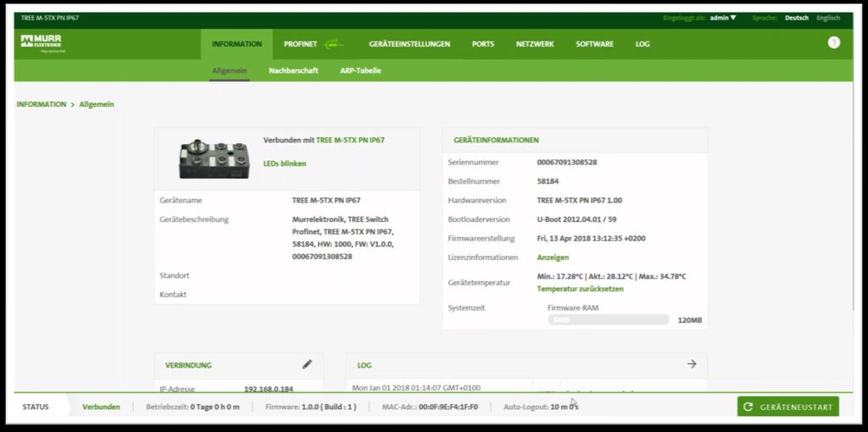Switch language to Englisch
The width and height of the screenshot is (868, 432).
click(x=828, y=18)
